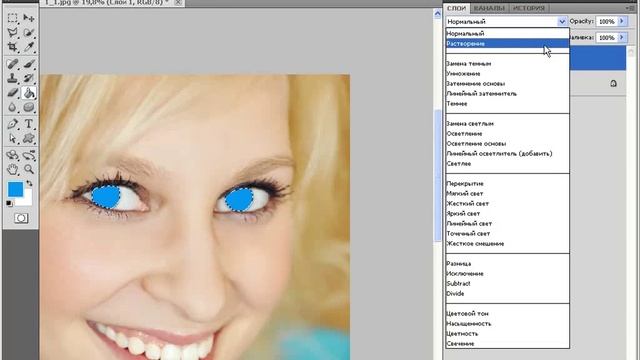Viewport: 640px width, 360px height.
Task: Select the Rectangular Marquee tool
Action: pyautogui.click(x=12, y=18)
